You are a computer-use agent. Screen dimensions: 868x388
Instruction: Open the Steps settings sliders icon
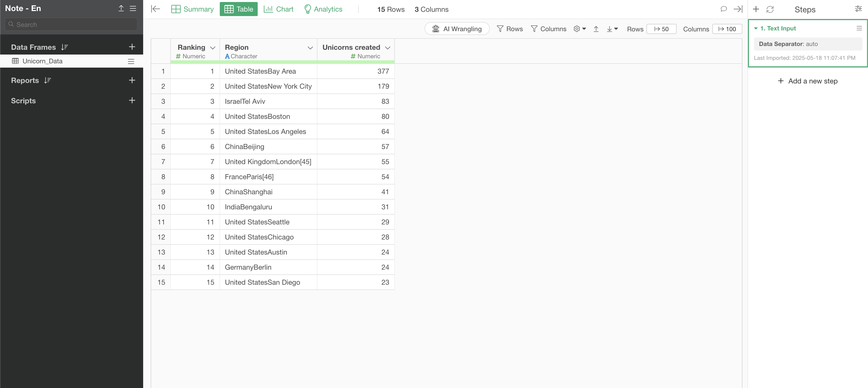point(858,9)
